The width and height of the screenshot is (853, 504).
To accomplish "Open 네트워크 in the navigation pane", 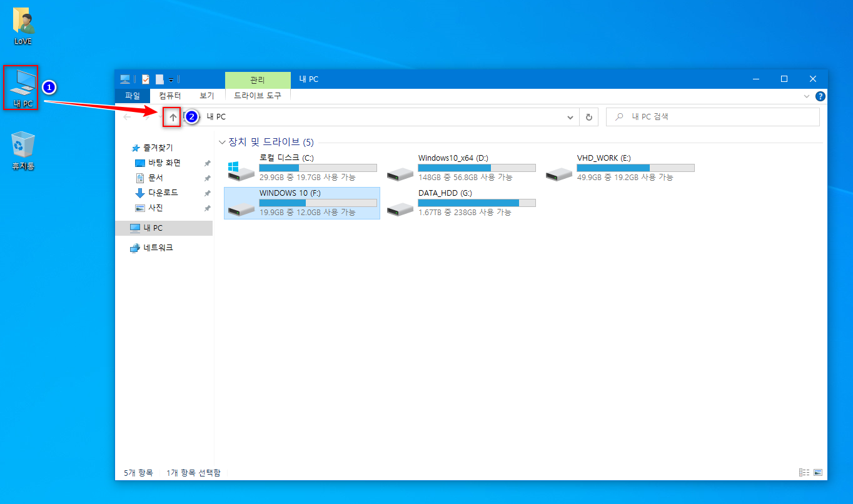I will pos(151,248).
